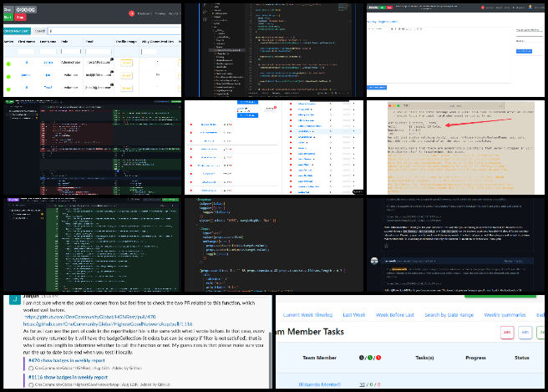This screenshot has height=392, width=548.
Task: Open the HighestGoodNetworkApp pull 1116 URL link
Action: 108,323
